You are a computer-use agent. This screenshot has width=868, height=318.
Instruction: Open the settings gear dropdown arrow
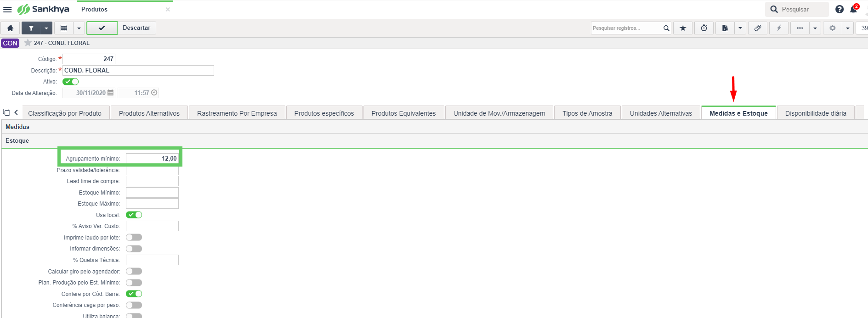848,28
